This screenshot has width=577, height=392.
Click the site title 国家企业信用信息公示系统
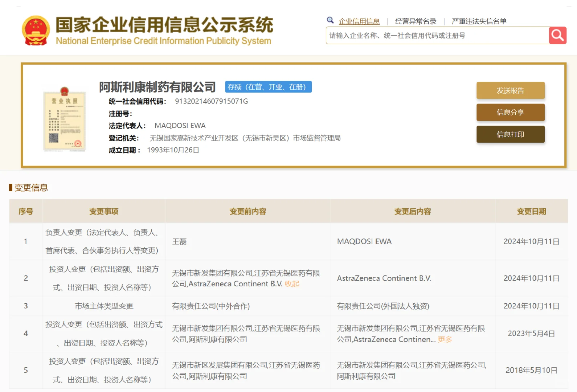164,25
